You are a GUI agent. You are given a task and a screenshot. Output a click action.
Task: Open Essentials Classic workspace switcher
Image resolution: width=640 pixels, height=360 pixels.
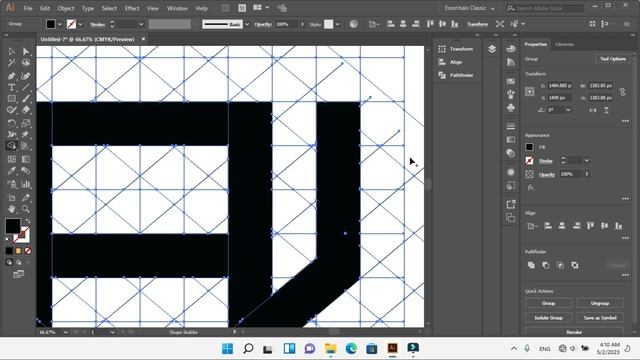pyautogui.click(x=469, y=8)
